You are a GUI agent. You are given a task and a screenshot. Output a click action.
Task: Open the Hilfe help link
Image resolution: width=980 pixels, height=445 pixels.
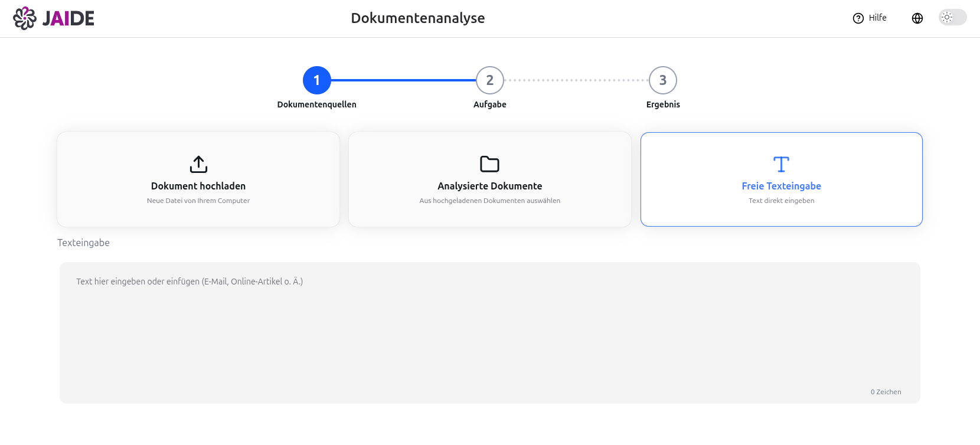pyautogui.click(x=870, y=18)
